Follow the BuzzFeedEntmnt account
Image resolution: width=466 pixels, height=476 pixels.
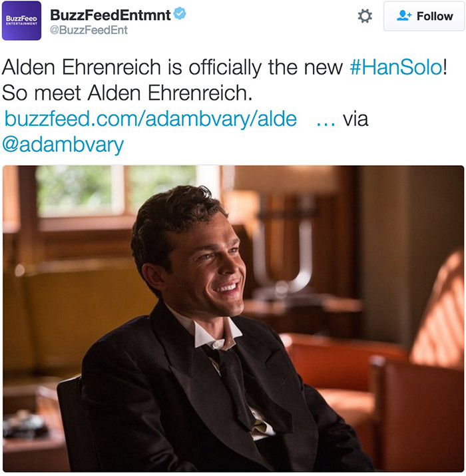(x=424, y=16)
